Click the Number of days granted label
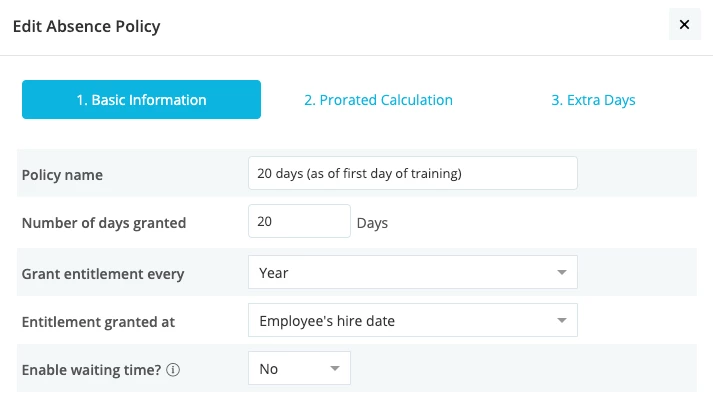This screenshot has height=411, width=713. coord(104,223)
